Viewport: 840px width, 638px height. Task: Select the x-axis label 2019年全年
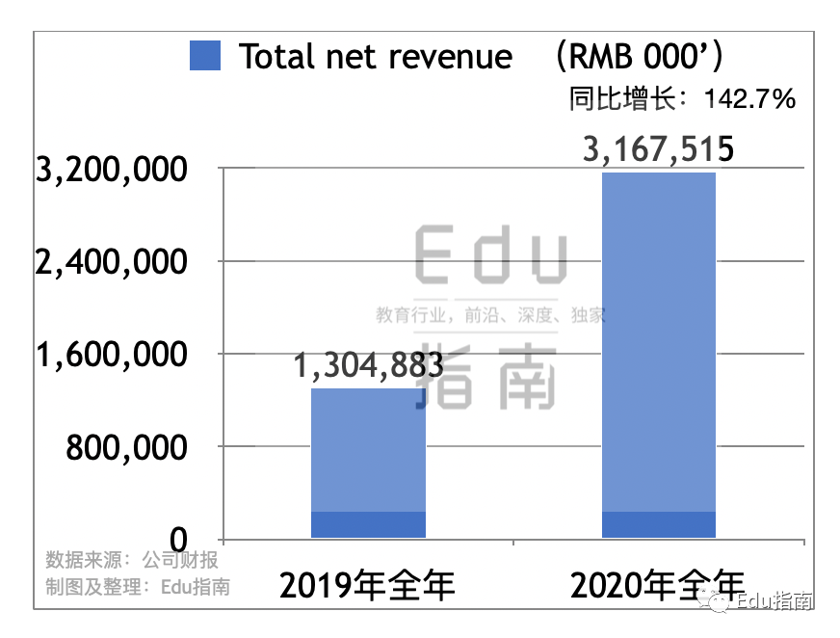(x=368, y=585)
